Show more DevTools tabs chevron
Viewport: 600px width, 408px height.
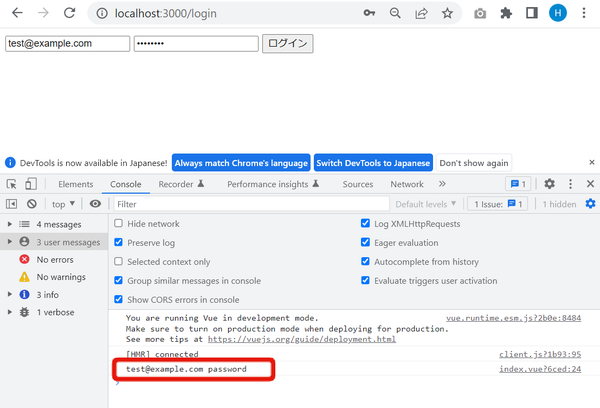click(x=442, y=184)
